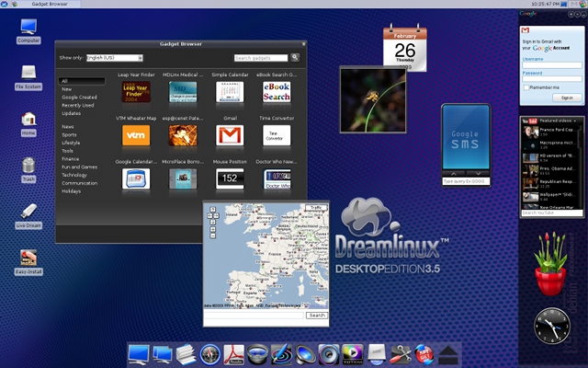The image size is (588, 368).
Task: Click the February 26 calendar gadget
Action: [405, 48]
